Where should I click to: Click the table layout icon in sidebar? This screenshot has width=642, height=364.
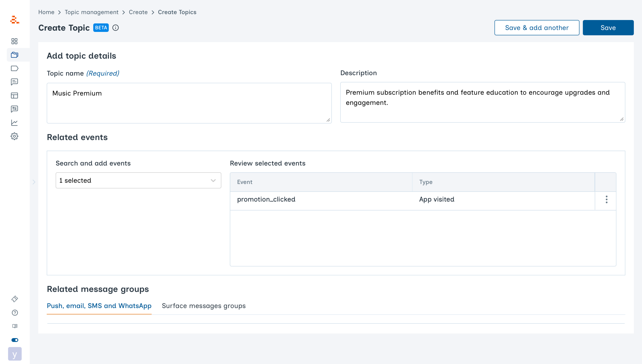pyautogui.click(x=15, y=96)
